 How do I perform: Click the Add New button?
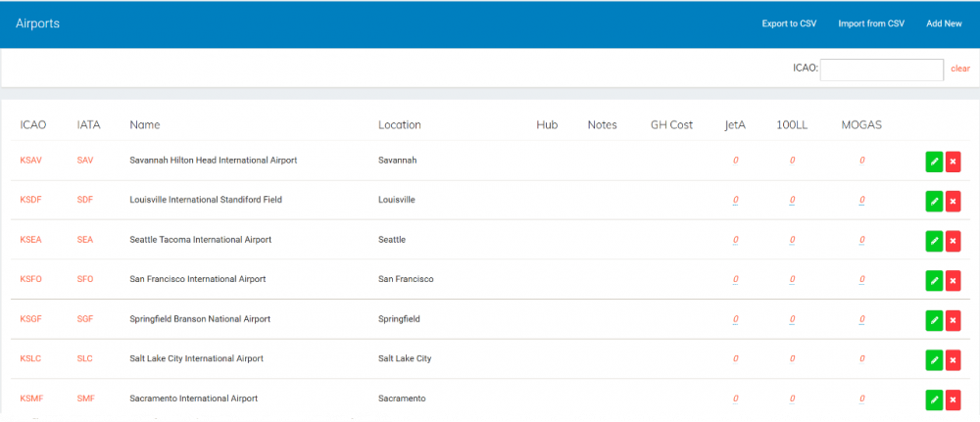(944, 23)
